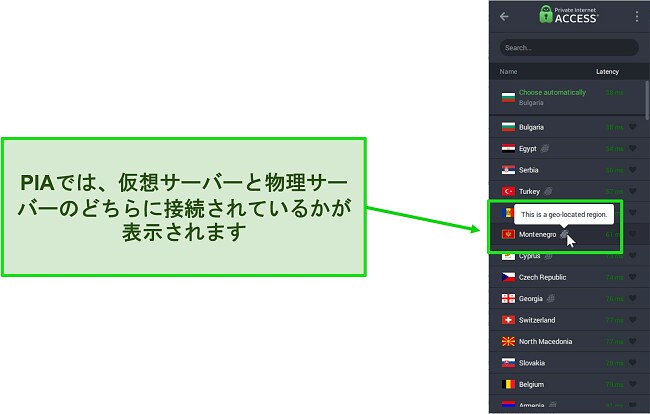Favorite Switzerland with heart icon
The height and width of the screenshot is (414, 650).
click(x=633, y=320)
